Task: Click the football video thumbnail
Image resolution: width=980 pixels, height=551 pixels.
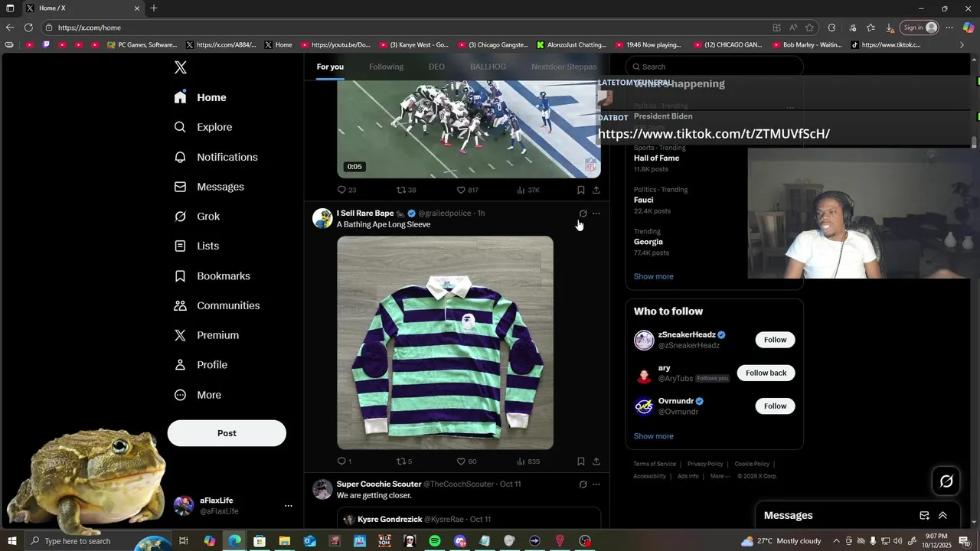Action: [469, 129]
